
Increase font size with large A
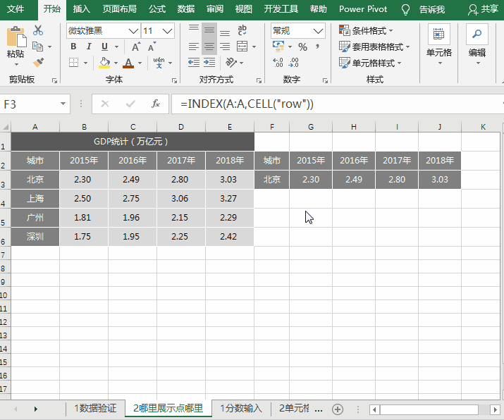[x=136, y=47]
